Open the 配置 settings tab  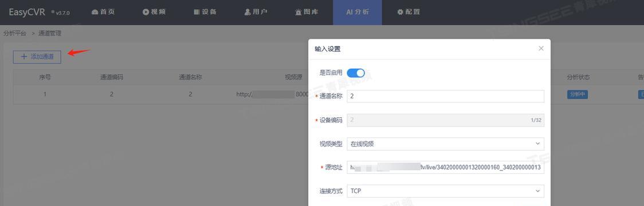(409, 12)
